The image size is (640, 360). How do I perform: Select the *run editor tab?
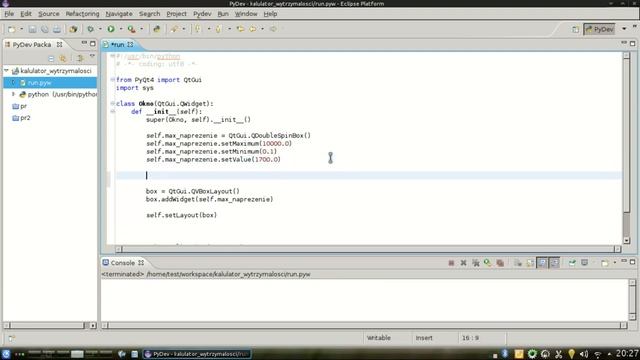(x=118, y=44)
